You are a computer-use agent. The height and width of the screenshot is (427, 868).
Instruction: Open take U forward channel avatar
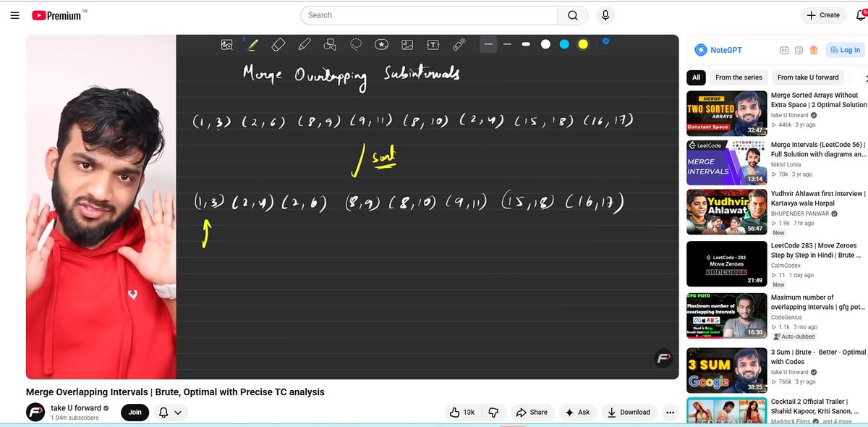point(35,412)
